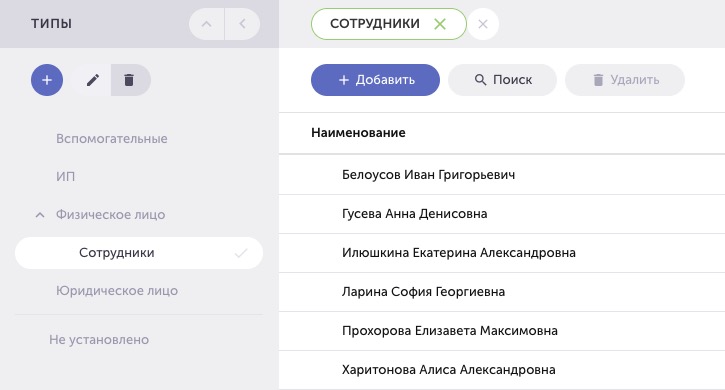Click the pencil edit type icon
Image resolution: width=725 pixels, height=390 pixels.
tap(92, 80)
